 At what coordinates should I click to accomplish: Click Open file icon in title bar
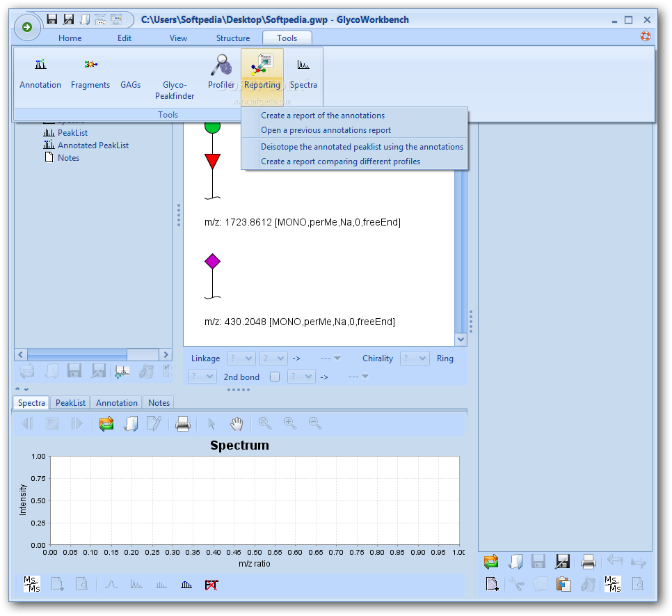[85, 19]
